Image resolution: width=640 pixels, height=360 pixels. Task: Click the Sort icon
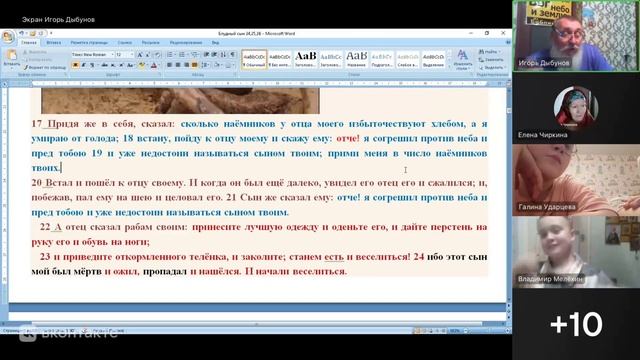[x=223, y=54]
